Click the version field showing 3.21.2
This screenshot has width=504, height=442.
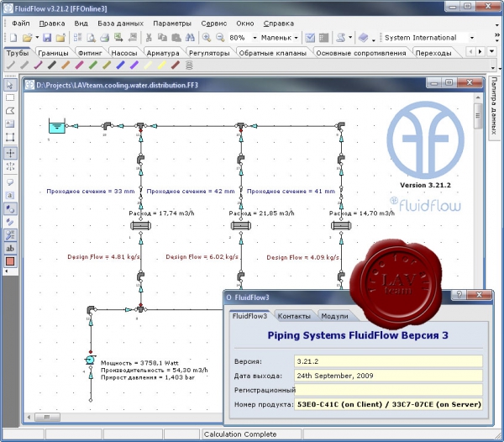tap(388, 361)
